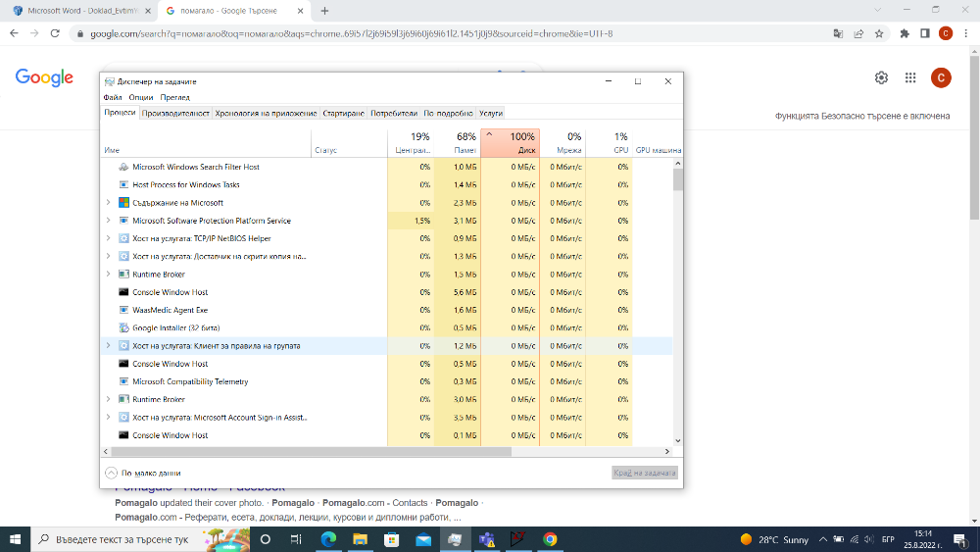Image resolution: width=980 pixels, height=552 pixels.
Task: Sort by the 100% Диск column header
Action: pos(510,144)
